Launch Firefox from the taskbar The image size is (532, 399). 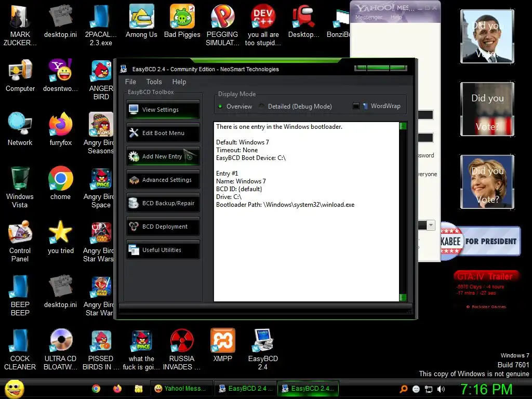117,389
